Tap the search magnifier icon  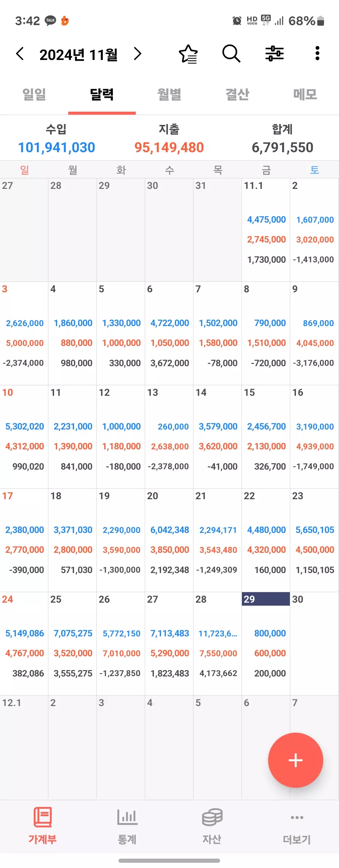231,54
